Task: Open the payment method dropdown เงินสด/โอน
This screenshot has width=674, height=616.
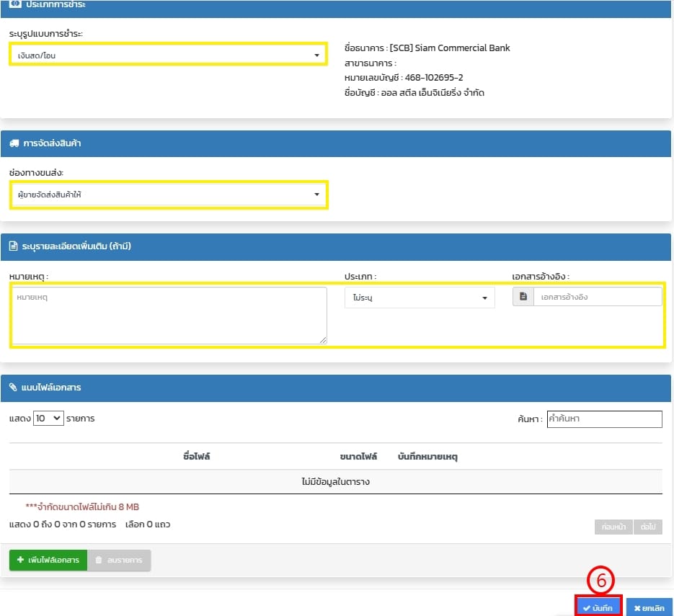Action: pos(168,55)
